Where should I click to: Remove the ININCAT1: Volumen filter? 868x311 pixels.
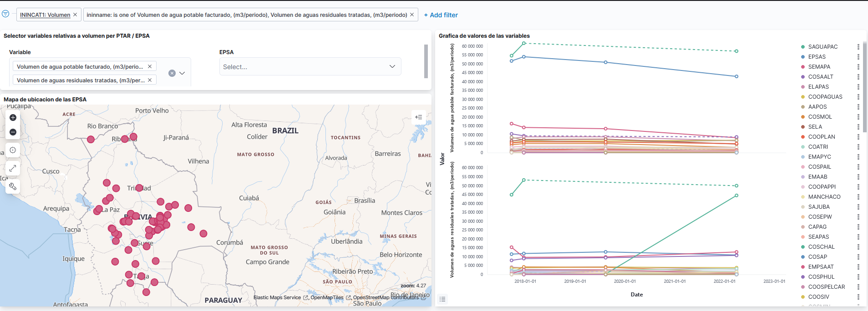click(75, 15)
